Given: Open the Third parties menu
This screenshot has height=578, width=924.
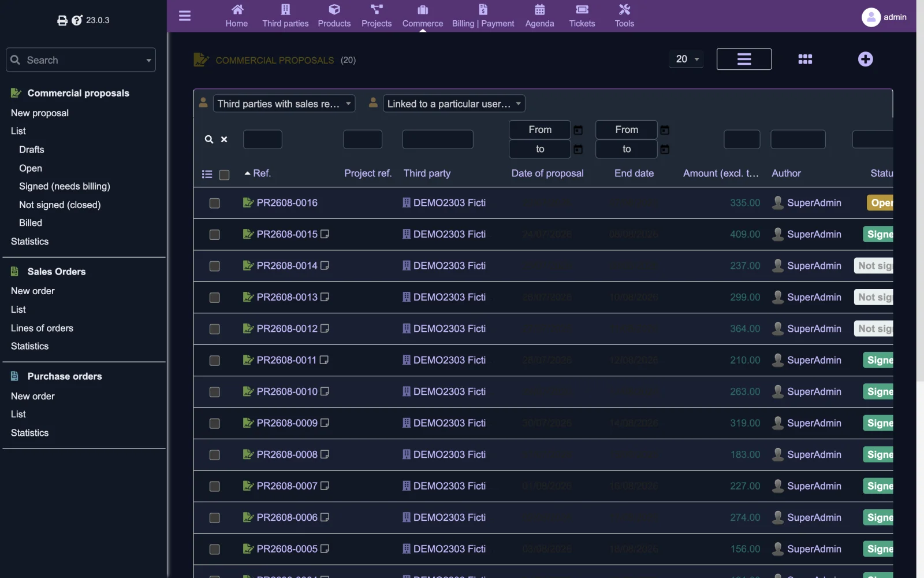Looking at the screenshot, I should (285, 16).
